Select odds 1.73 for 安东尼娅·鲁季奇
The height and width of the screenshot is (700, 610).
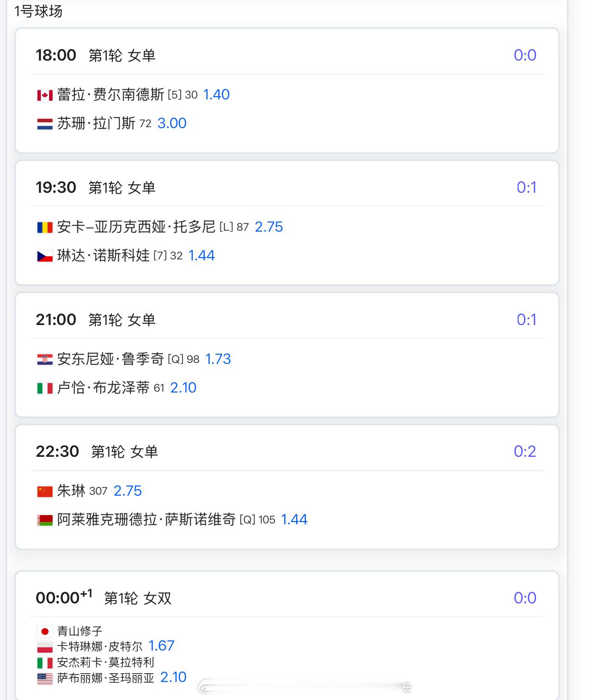(218, 359)
